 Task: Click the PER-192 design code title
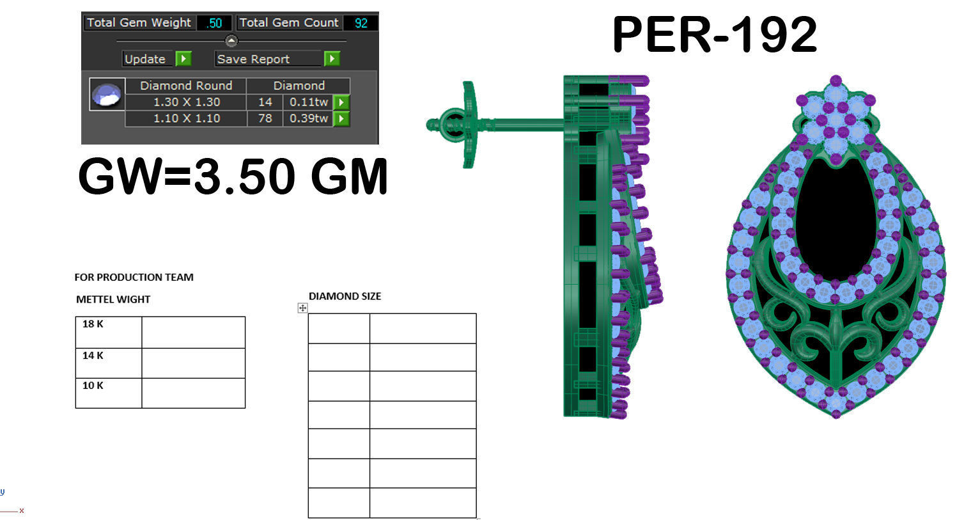(715, 35)
